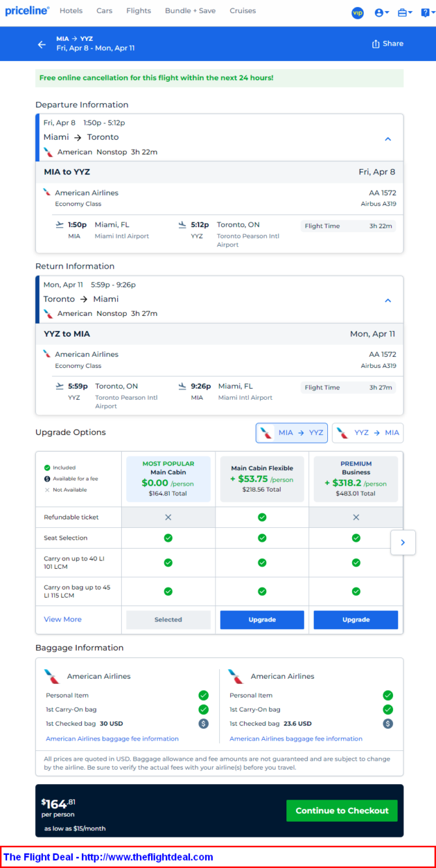Image resolution: width=436 pixels, height=868 pixels.
Task: Open the Flights menu item
Action: point(139,11)
